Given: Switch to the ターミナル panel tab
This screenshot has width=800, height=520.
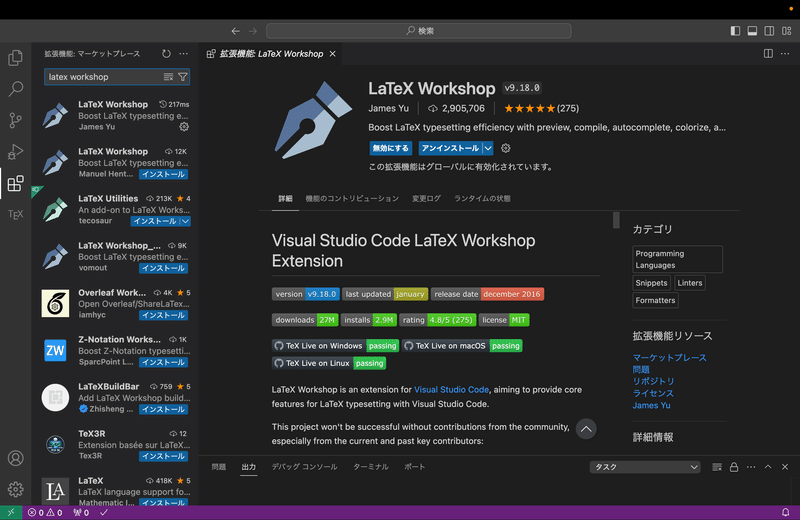Looking at the screenshot, I should [x=371, y=467].
